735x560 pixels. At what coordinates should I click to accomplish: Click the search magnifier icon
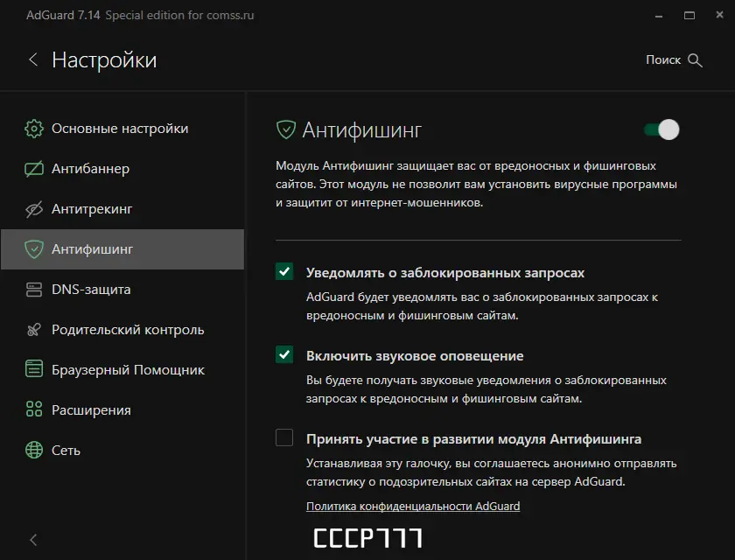pos(696,60)
